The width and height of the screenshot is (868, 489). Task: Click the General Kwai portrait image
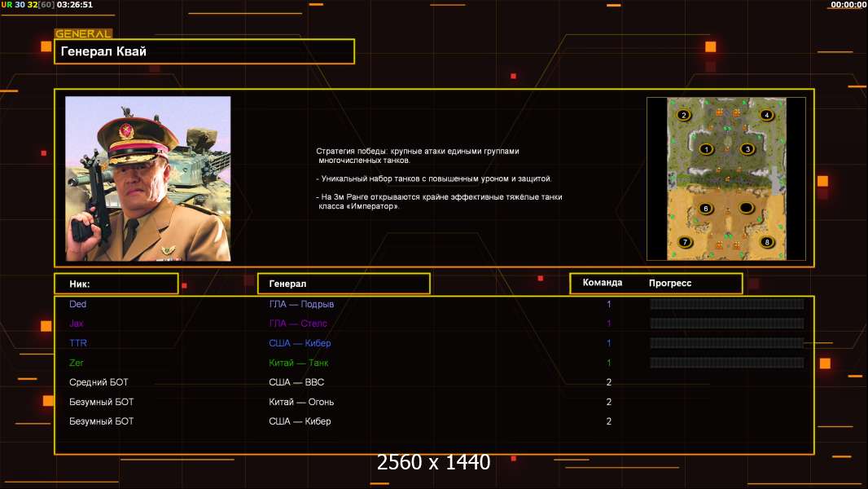[x=148, y=178]
